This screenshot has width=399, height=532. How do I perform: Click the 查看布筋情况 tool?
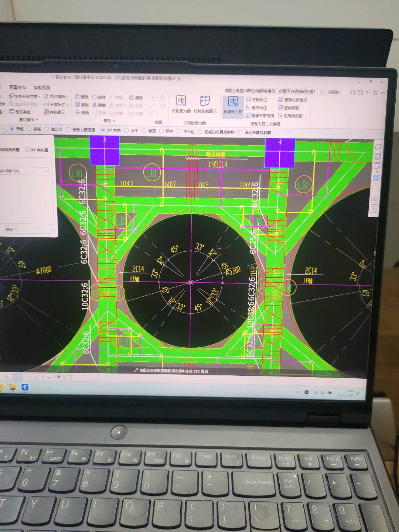click(293, 100)
